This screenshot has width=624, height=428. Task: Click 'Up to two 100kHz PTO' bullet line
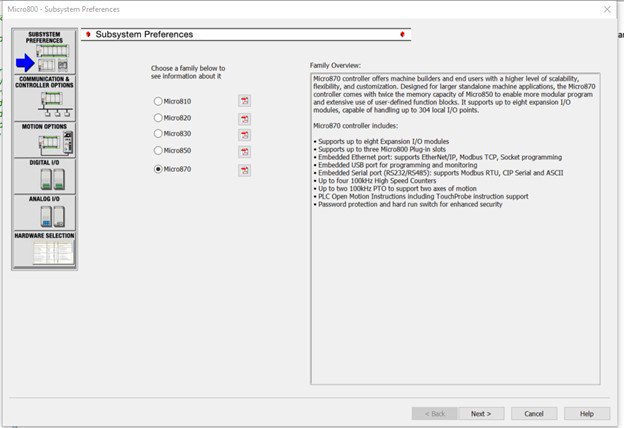click(x=395, y=189)
